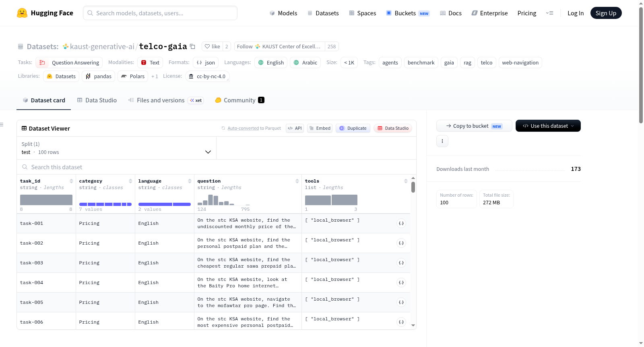Sort by the language column arrows
The width and height of the screenshot is (644, 347).
190,181
